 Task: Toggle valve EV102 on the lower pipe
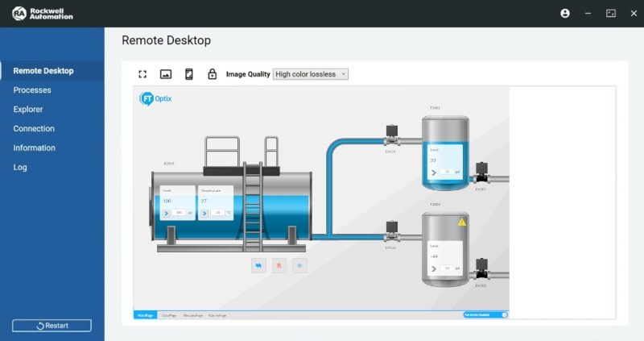coord(391,231)
